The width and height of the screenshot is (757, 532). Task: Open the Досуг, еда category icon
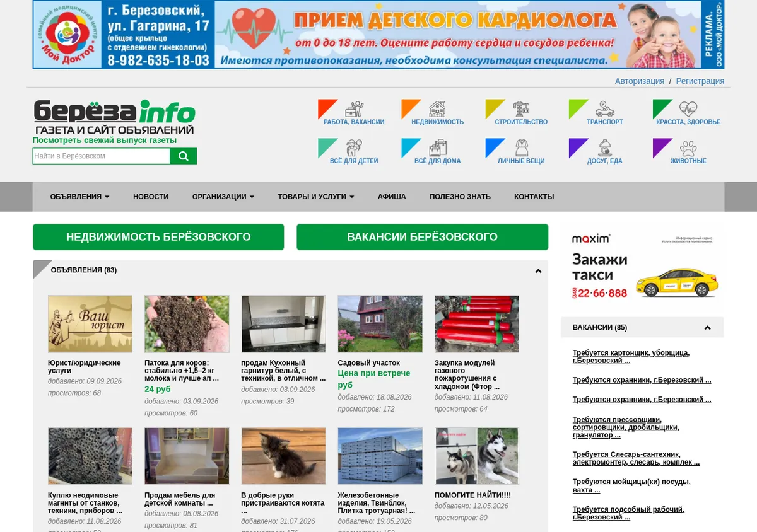(x=605, y=148)
